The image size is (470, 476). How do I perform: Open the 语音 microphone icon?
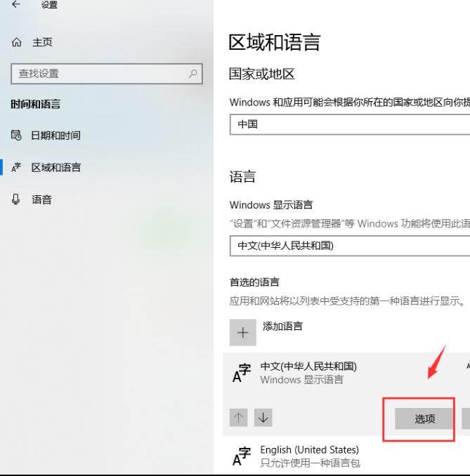pos(15,199)
